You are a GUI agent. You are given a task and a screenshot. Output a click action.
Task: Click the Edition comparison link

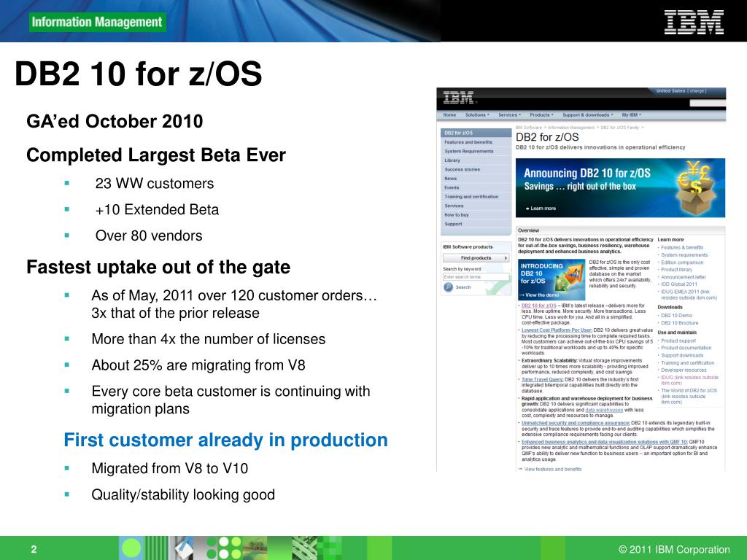point(682,262)
